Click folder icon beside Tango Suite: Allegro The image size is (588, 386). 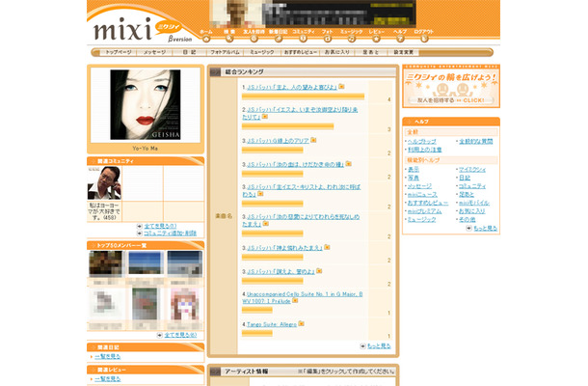coord(301,323)
